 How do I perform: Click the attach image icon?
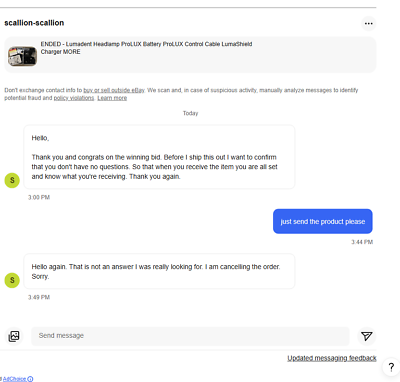[14, 336]
